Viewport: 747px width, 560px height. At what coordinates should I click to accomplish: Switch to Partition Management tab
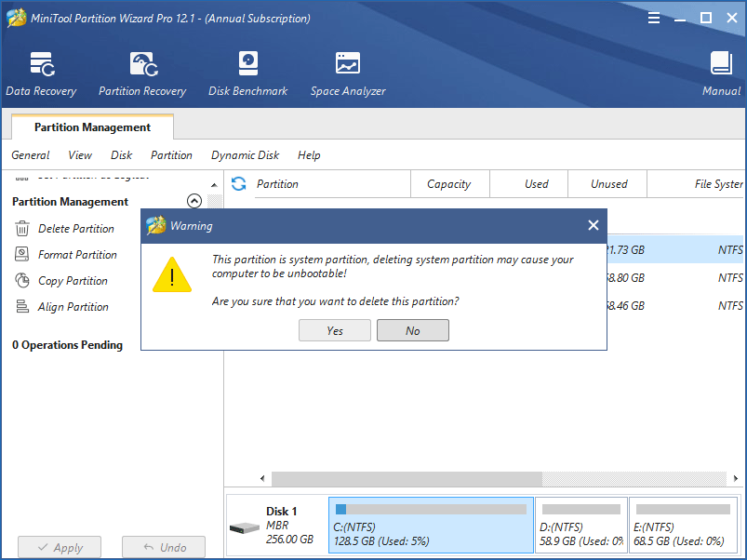coord(92,127)
